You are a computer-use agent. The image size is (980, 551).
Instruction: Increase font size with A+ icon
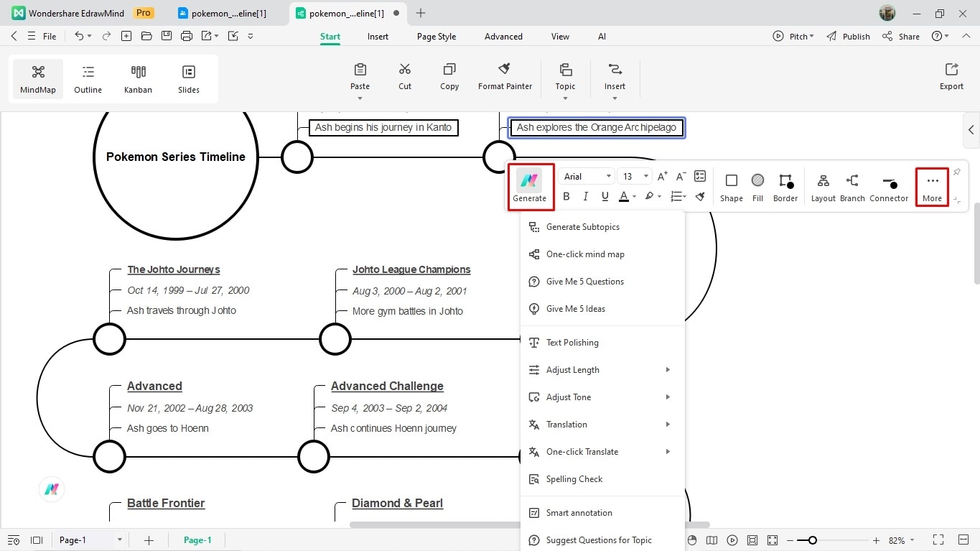click(x=662, y=176)
